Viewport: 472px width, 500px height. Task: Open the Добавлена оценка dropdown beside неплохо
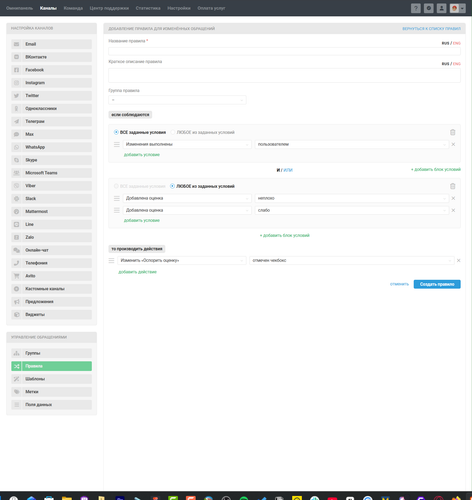coord(187,198)
